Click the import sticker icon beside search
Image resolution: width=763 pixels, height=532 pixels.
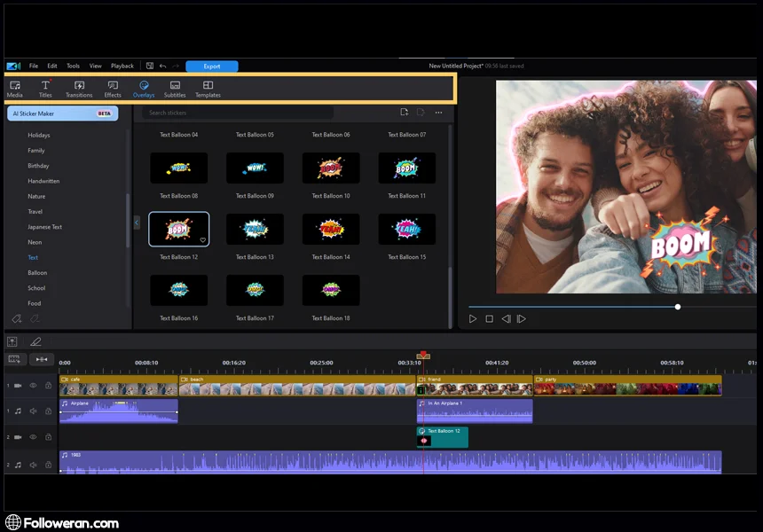point(404,113)
